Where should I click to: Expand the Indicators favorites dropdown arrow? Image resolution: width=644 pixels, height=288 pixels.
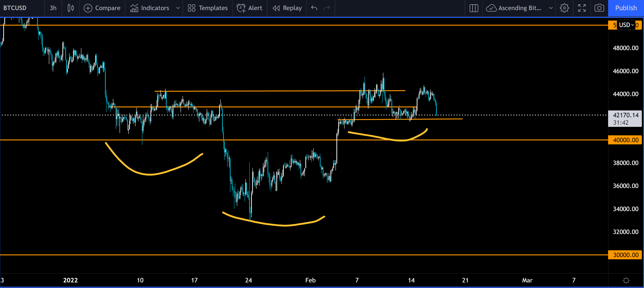(178, 8)
